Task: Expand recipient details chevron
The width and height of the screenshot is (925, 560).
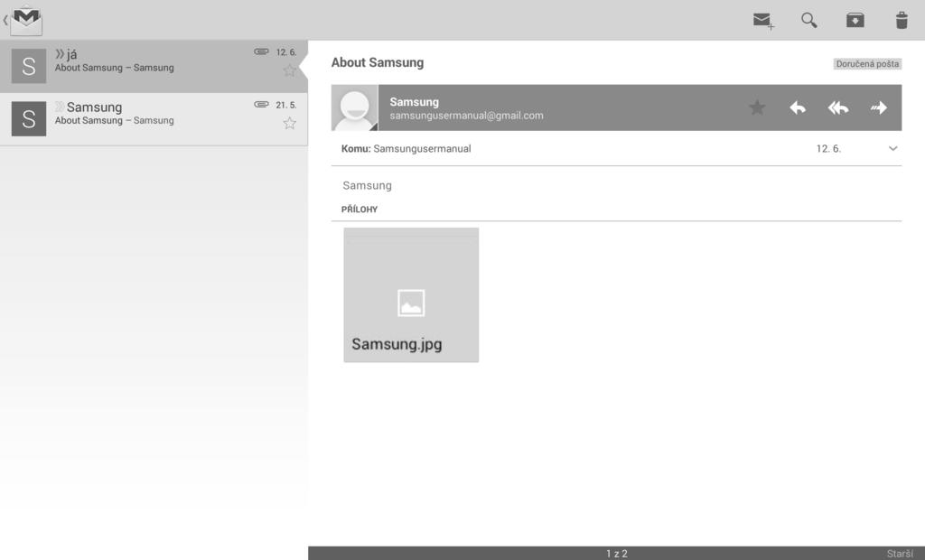Action: click(892, 149)
